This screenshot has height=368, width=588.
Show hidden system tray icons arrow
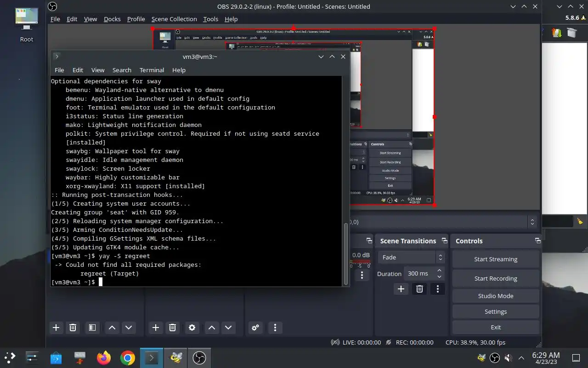(x=521, y=358)
